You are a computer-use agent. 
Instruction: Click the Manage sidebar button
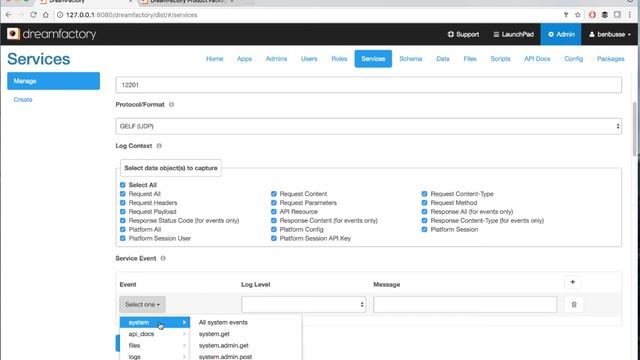[53, 81]
